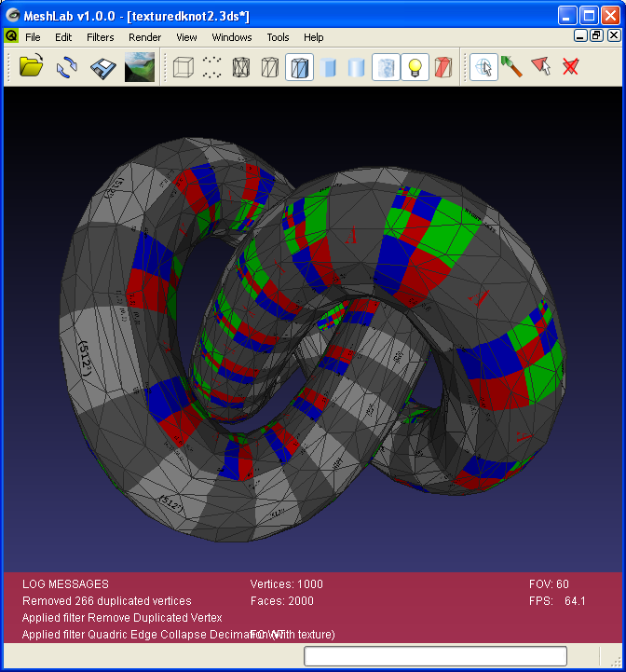Click the Save snapshot landscape icon
The image size is (626, 672).
coord(139,67)
